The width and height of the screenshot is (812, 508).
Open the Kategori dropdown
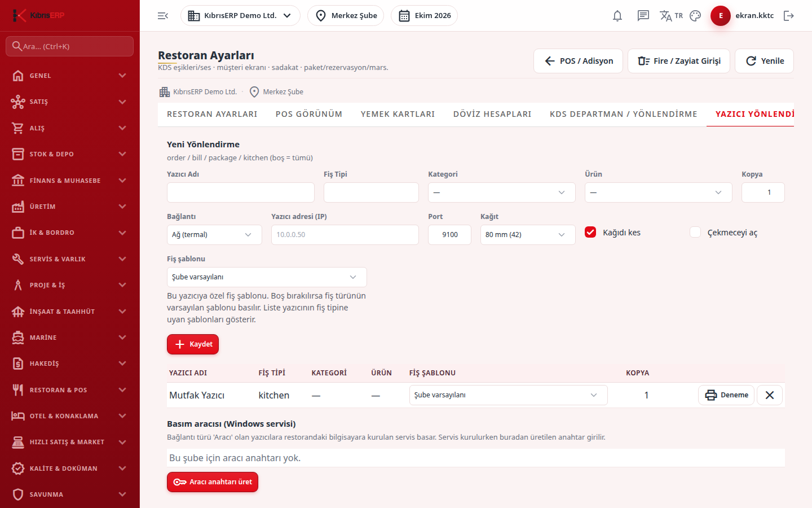pos(502,192)
